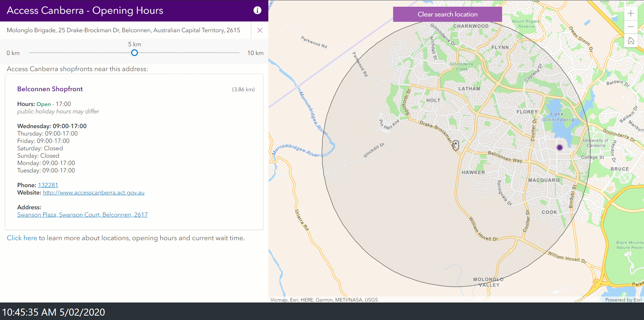Screen dimensions: 644x320
Task: Click the 'Thursday: 09:00-17:00' hours row
Action: (48, 134)
